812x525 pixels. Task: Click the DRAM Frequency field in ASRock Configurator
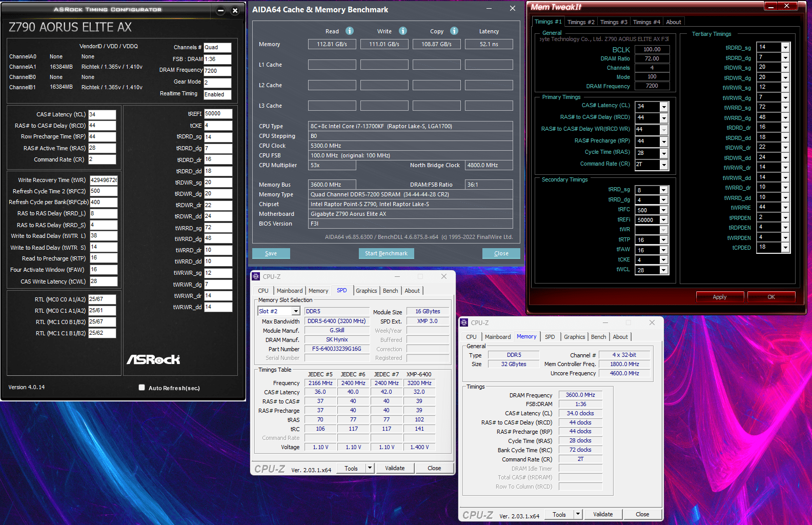point(217,71)
